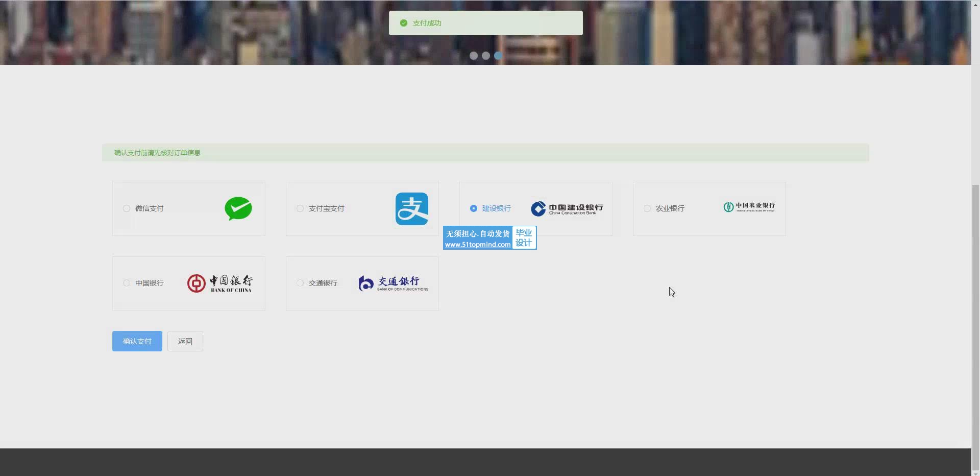The height and width of the screenshot is (476, 980).
Task: Select the 交通银行 radio button
Action: click(300, 283)
